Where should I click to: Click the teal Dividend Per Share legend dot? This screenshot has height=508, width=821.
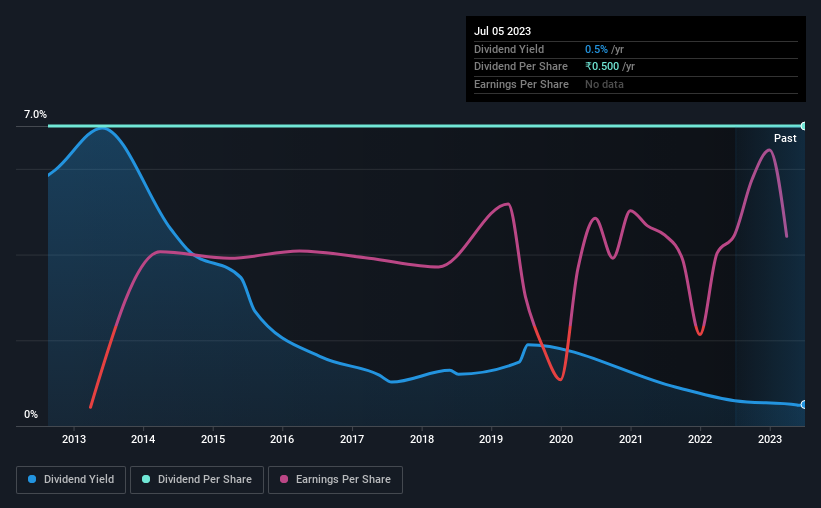pos(146,479)
